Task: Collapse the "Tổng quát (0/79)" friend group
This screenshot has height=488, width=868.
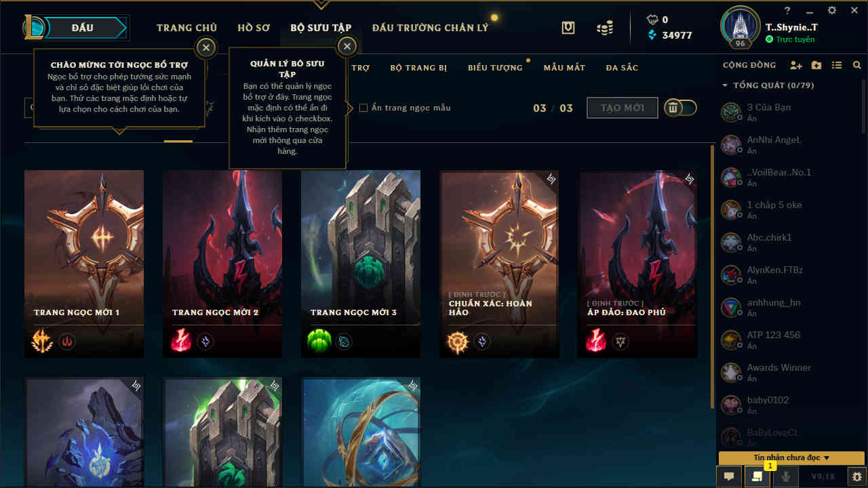Action: pyautogui.click(x=725, y=86)
